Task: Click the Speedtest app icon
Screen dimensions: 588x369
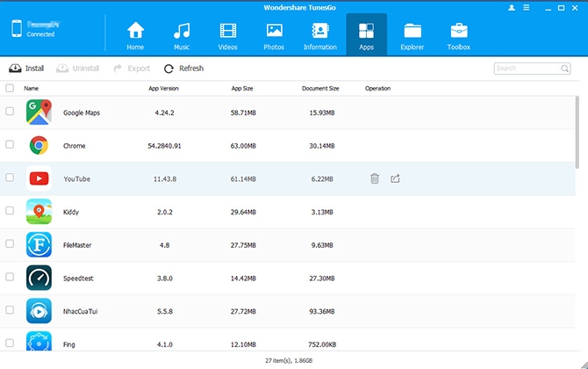Action: point(39,278)
